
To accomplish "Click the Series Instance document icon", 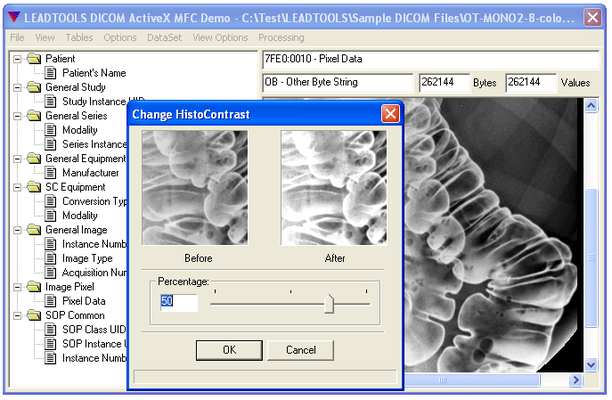I will click(x=50, y=144).
